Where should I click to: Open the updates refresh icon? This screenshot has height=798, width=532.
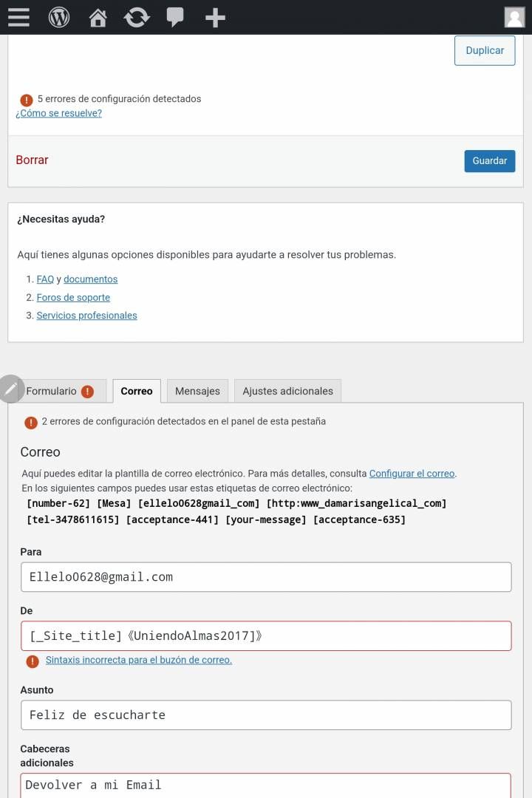137,18
